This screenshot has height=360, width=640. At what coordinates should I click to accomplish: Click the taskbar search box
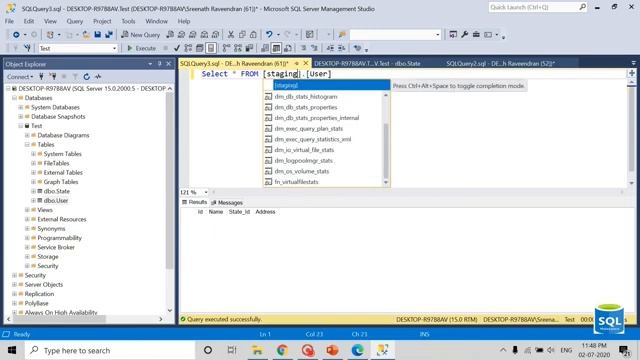pyautogui.click(x=110, y=350)
